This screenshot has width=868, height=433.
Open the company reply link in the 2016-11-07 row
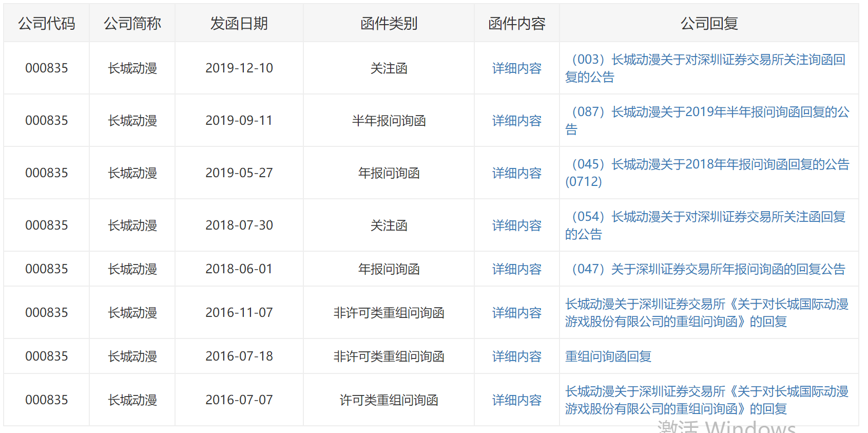click(x=707, y=313)
